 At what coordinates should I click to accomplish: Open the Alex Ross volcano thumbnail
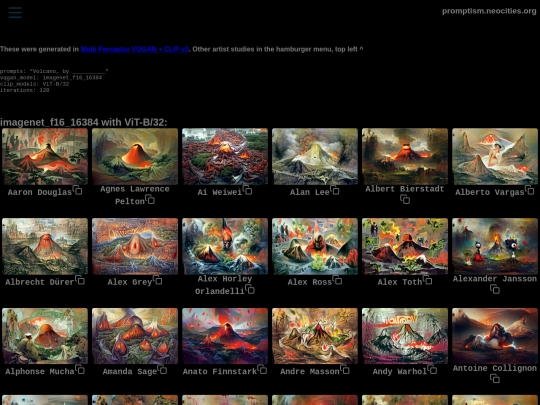pos(315,246)
